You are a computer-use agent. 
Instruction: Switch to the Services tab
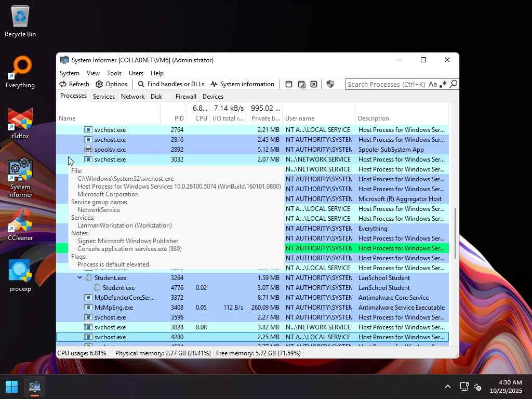click(x=104, y=96)
